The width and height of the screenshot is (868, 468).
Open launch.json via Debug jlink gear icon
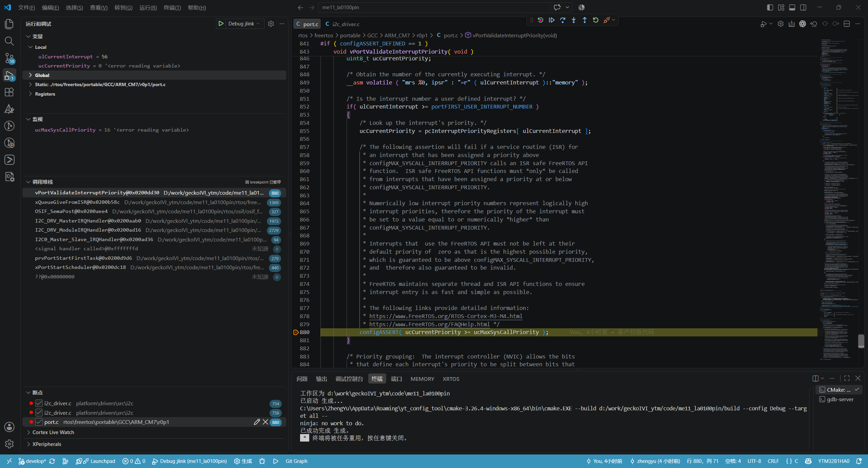(271, 24)
